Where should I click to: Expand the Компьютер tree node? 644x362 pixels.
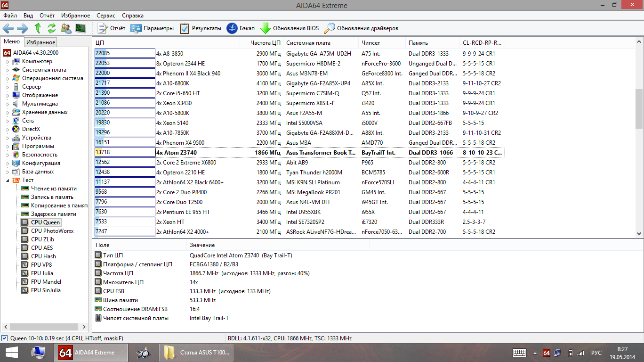coord(8,61)
